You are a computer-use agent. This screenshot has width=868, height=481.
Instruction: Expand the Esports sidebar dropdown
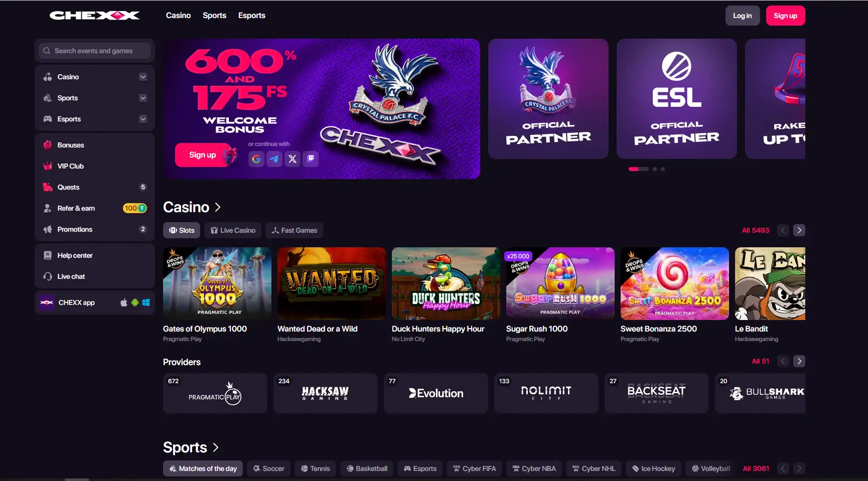coord(143,119)
